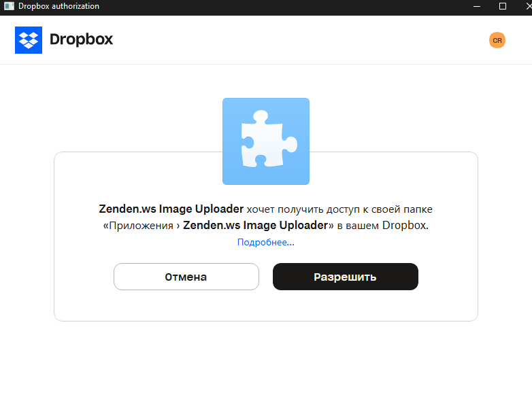
Task: Open the CR account avatar
Action: (497, 40)
